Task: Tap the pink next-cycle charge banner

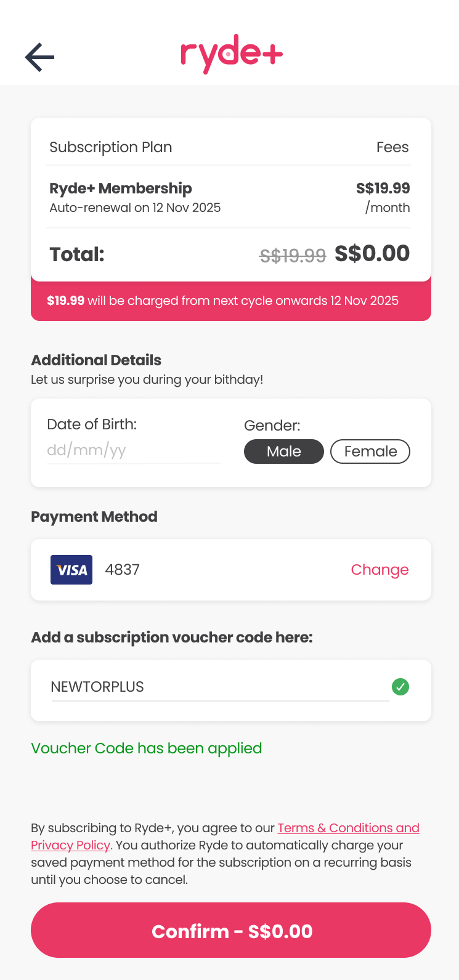Action: tap(230, 301)
